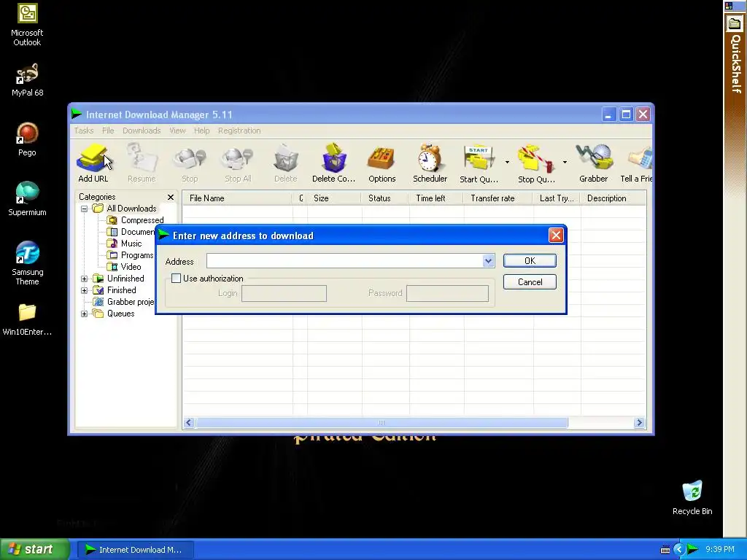Click the horizontal scrollbar right arrow
Viewport: 747px width, 560px height.
[x=639, y=422]
